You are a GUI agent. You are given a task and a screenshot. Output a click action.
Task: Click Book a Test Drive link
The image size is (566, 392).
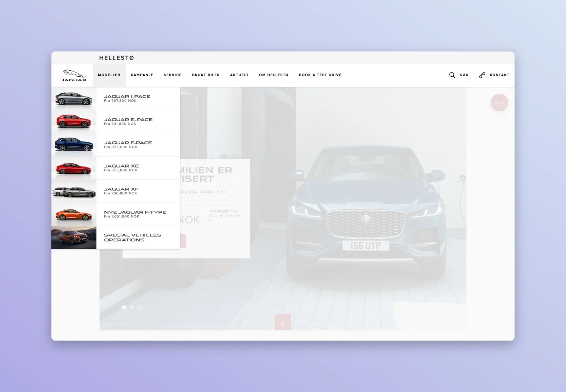pyautogui.click(x=320, y=75)
